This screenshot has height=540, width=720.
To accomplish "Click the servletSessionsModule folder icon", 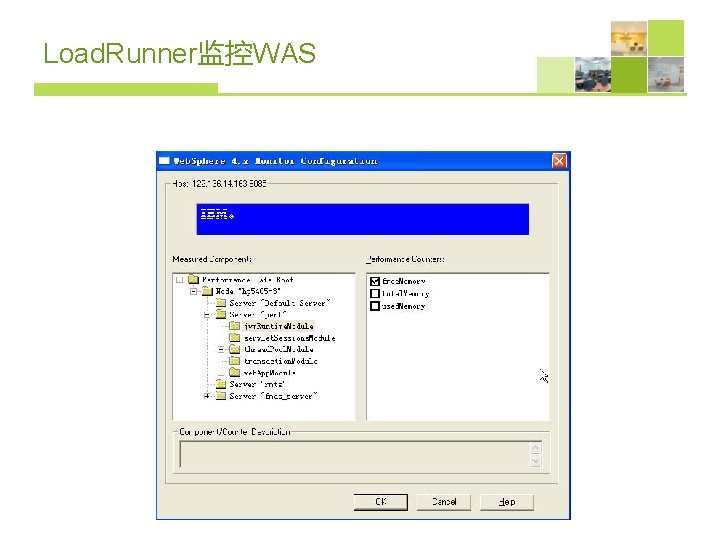I will [235, 338].
